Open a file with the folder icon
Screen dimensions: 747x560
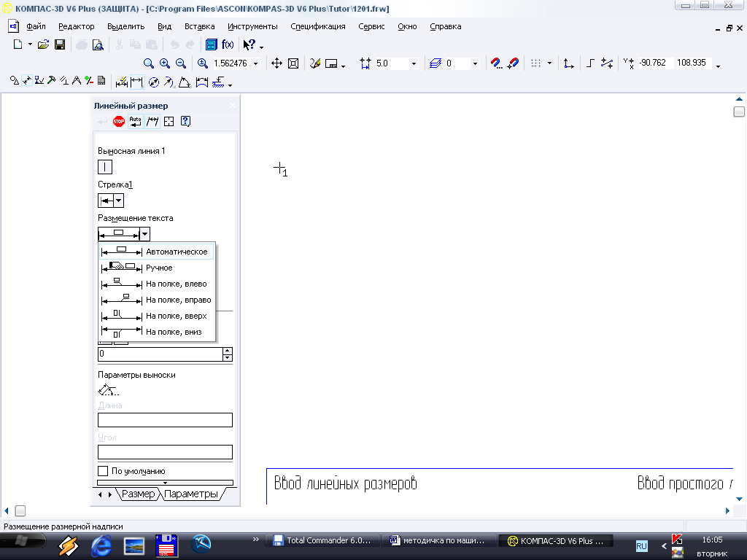point(43,44)
